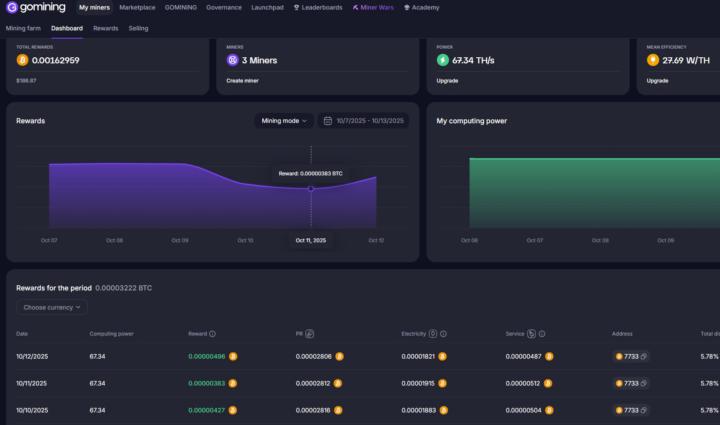
Task: Switch to the Mining farm tab
Action: (x=23, y=28)
